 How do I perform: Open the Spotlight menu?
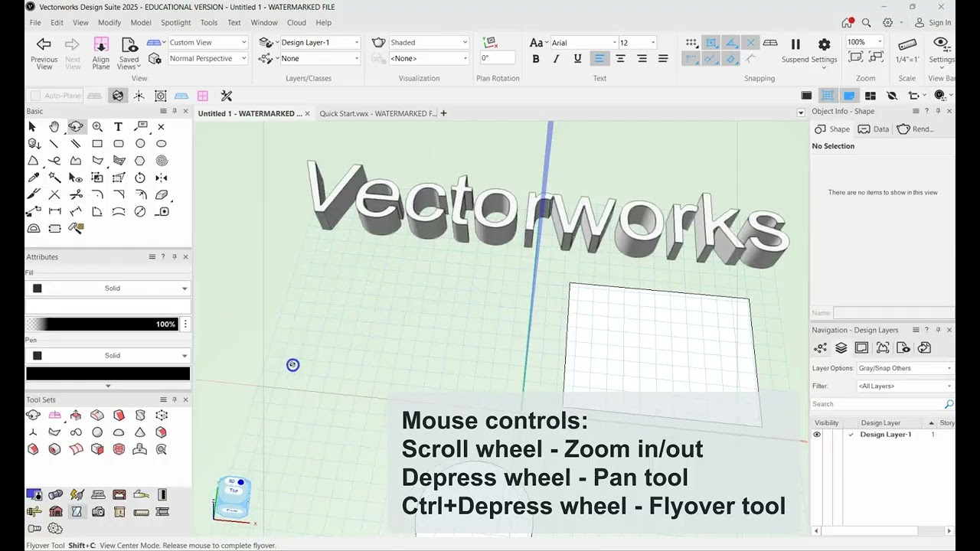[x=176, y=23]
